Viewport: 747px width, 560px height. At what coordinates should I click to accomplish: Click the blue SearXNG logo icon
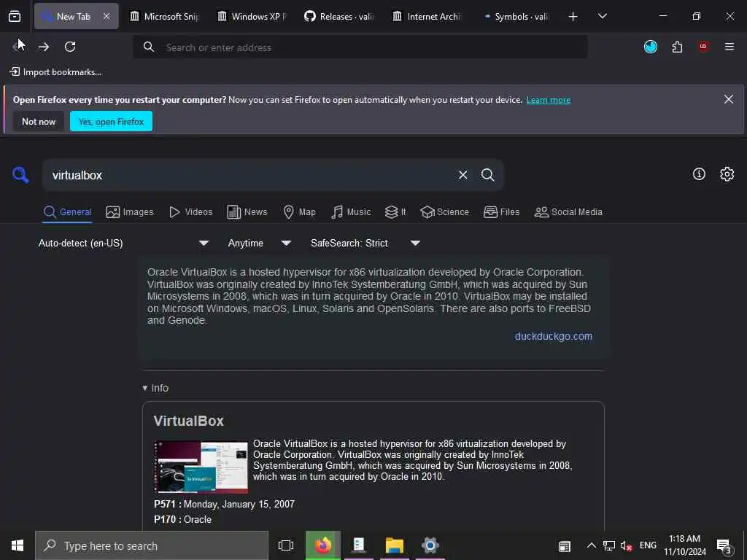tap(20, 175)
